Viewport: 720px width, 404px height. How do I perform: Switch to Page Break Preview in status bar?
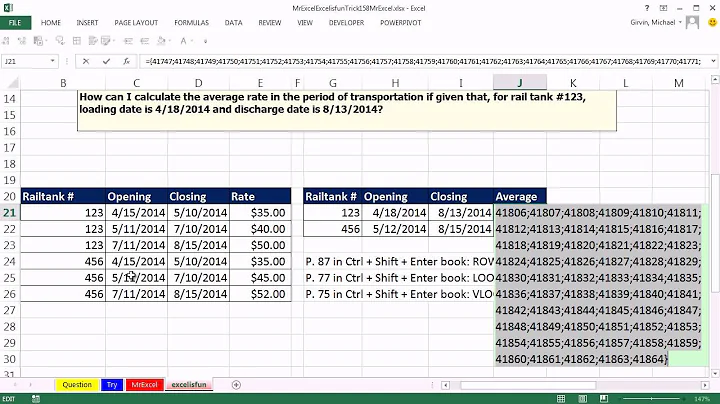pyautogui.click(x=604, y=399)
